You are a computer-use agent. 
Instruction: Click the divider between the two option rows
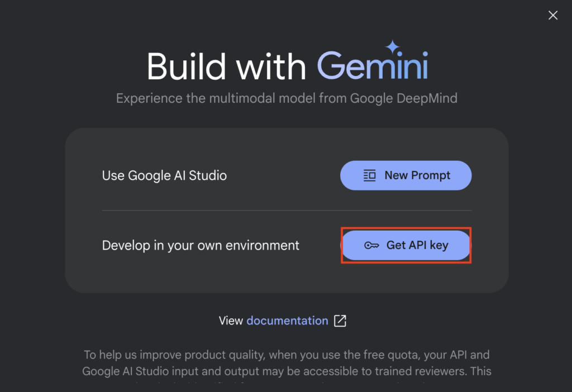pos(287,211)
